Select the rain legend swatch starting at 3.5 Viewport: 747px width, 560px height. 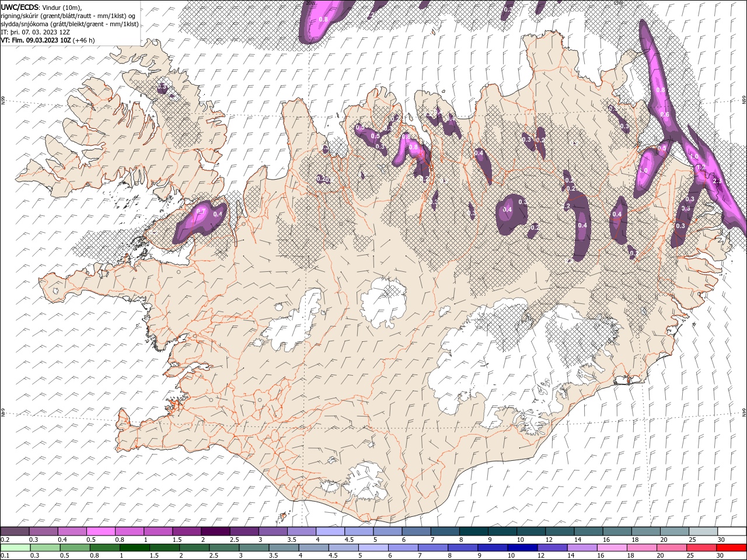click(x=284, y=548)
